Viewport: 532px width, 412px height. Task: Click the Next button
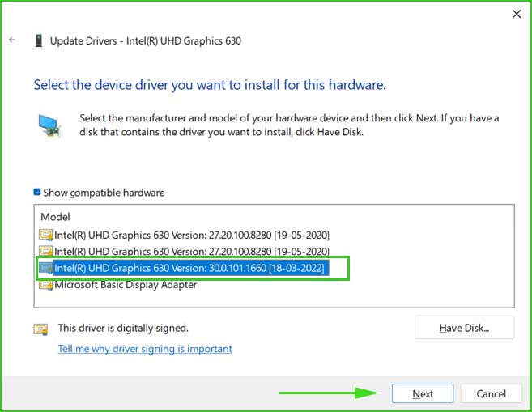click(x=423, y=393)
